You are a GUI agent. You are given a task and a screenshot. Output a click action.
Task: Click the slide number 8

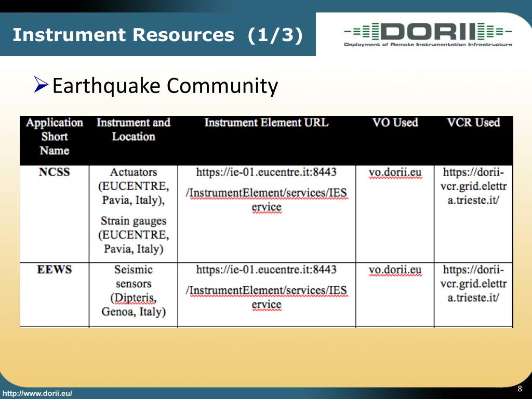coord(520,389)
